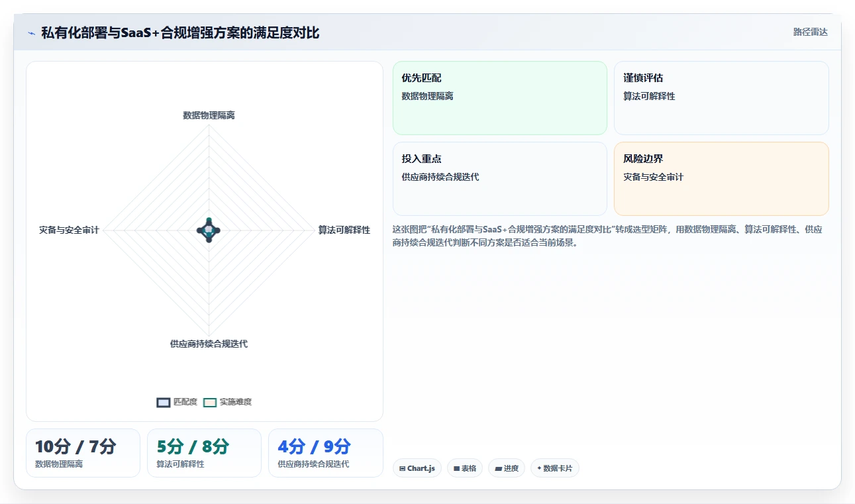Click 数据物理隔离 text in 优先匹配 card
The width and height of the screenshot is (855, 504).
point(427,96)
